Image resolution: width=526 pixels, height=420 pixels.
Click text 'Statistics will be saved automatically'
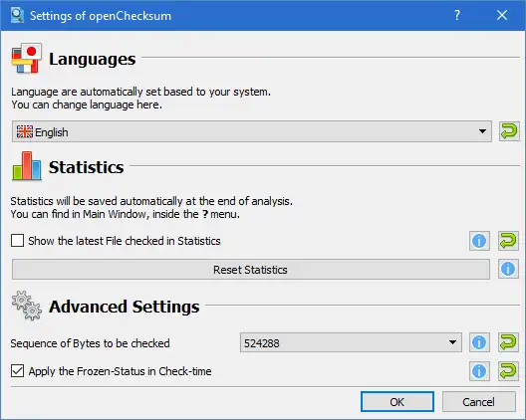[x=98, y=201]
